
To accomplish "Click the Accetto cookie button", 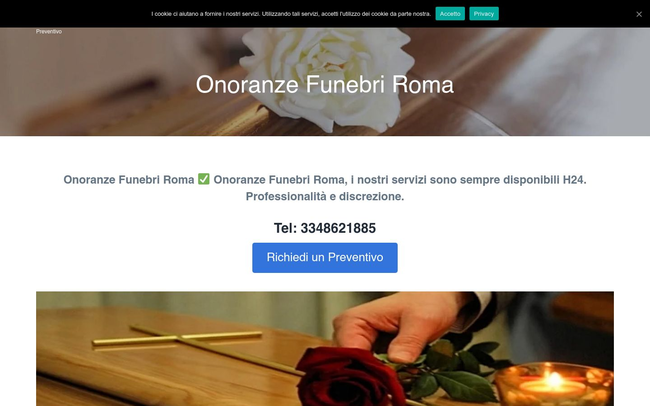I will (450, 14).
